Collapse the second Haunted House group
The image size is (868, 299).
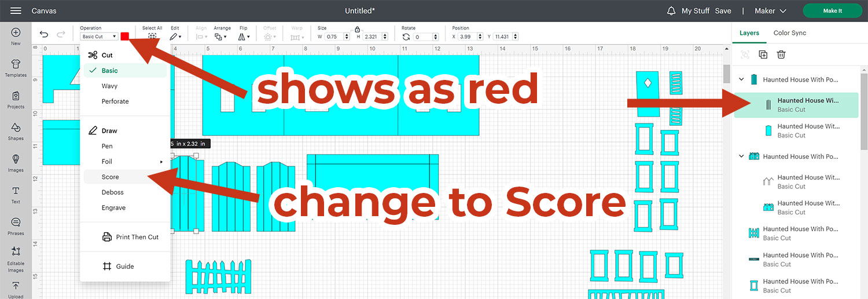point(742,156)
